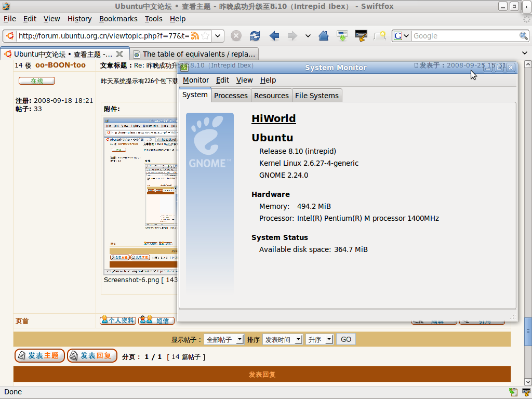Click the browser vertical scrollbar thumb
Image resolution: width=532 pixels, height=399 pixels.
pyautogui.click(x=528, y=331)
